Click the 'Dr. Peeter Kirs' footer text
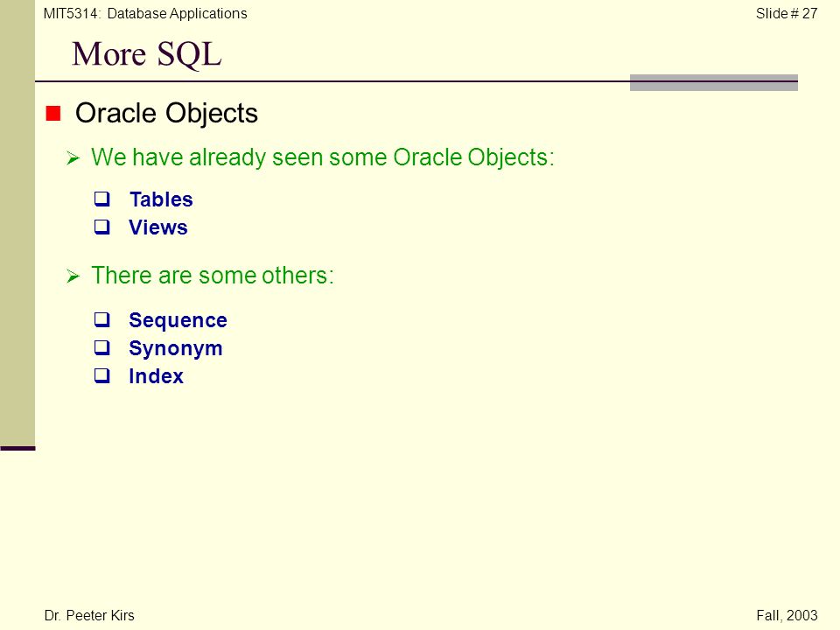Screen dimensions: 840x630 tap(89, 615)
